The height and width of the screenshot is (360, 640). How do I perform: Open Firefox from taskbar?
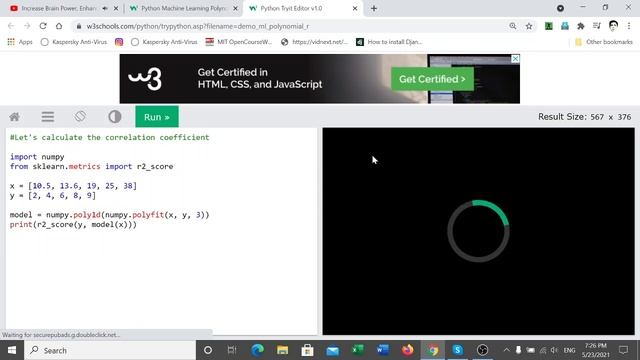pos(407,350)
